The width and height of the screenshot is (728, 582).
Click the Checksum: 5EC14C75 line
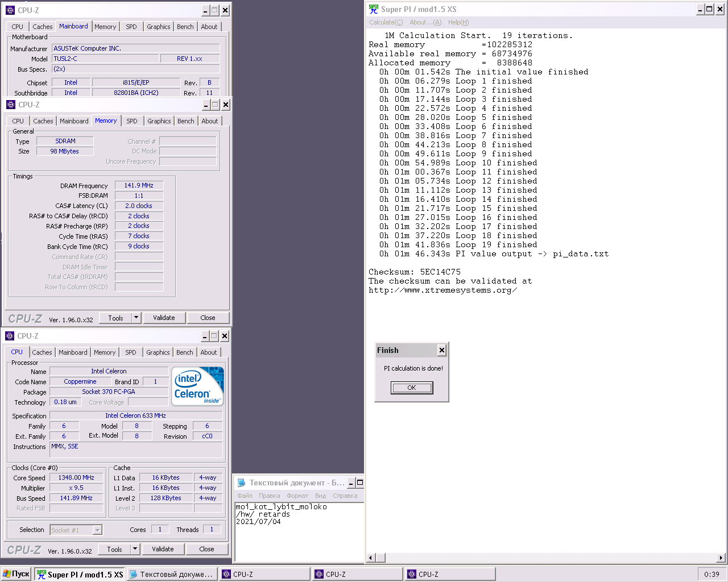[415, 272]
